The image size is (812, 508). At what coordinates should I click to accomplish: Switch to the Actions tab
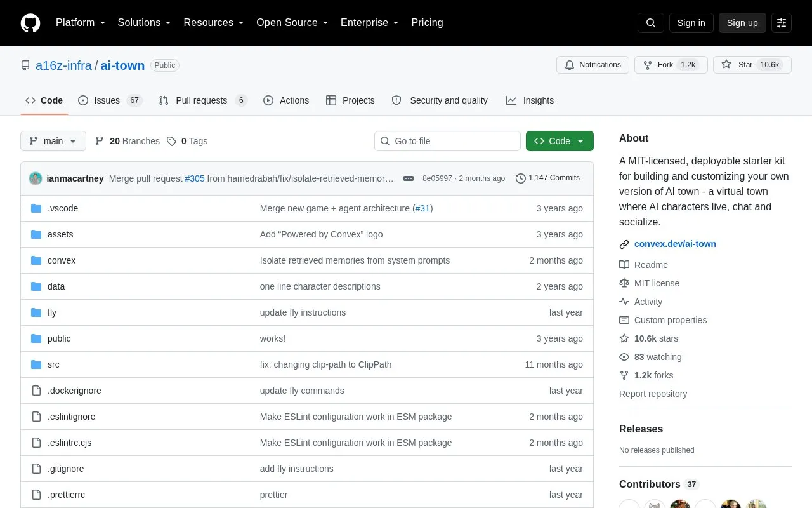[x=286, y=100]
